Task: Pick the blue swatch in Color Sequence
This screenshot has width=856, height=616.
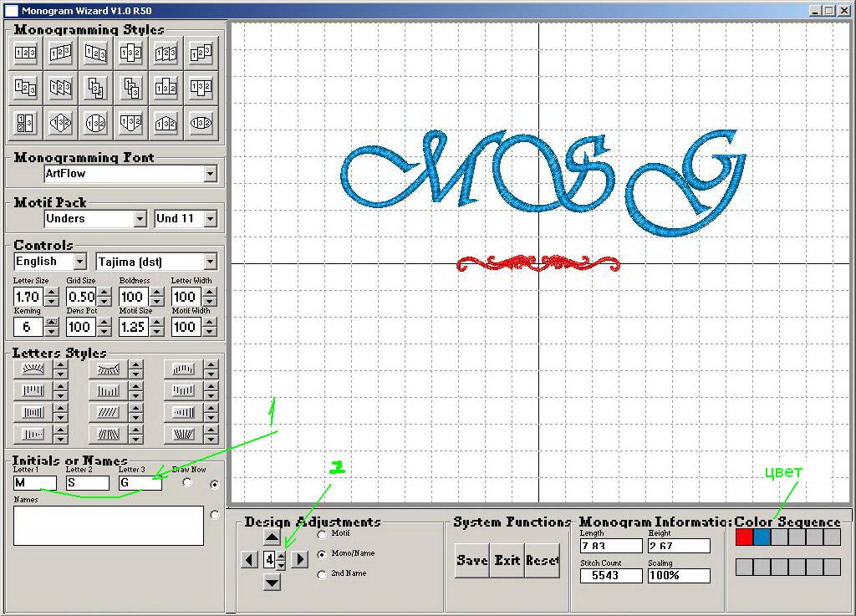Action: point(762,537)
